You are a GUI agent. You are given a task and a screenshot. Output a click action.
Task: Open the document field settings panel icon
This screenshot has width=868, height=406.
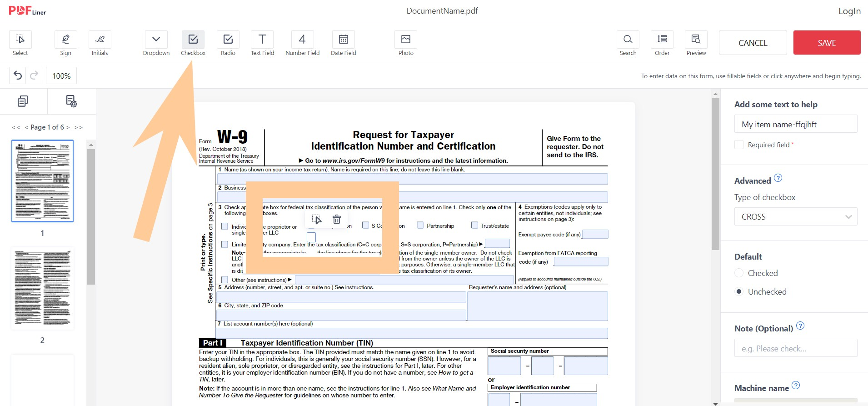click(x=71, y=101)
